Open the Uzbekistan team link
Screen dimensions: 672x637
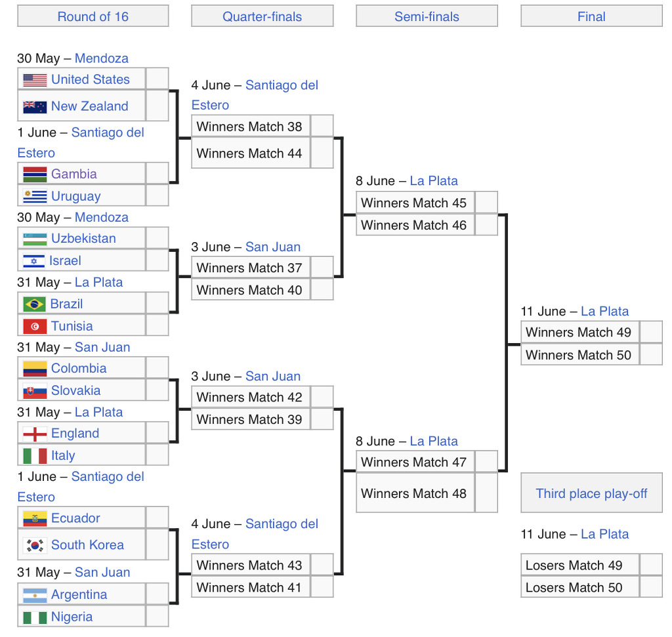83,238
